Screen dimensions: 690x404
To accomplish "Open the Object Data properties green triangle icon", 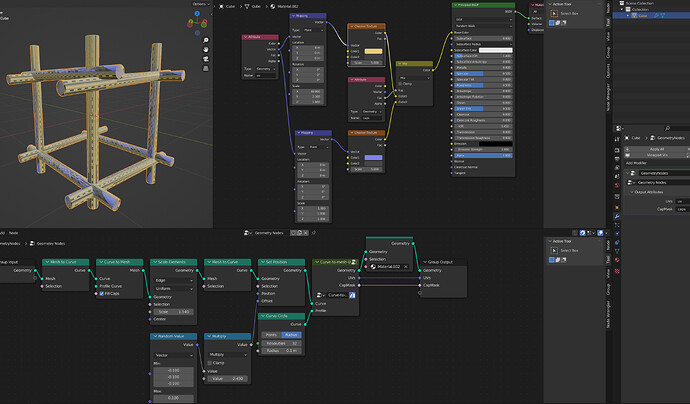I will pyautogui.click(x=617, y=251).
